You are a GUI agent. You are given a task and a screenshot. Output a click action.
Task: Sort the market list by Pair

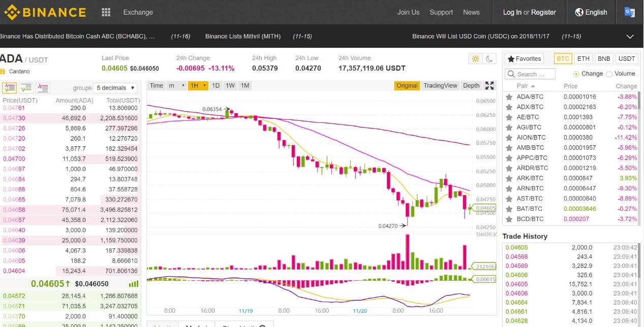tap(526, 86)
